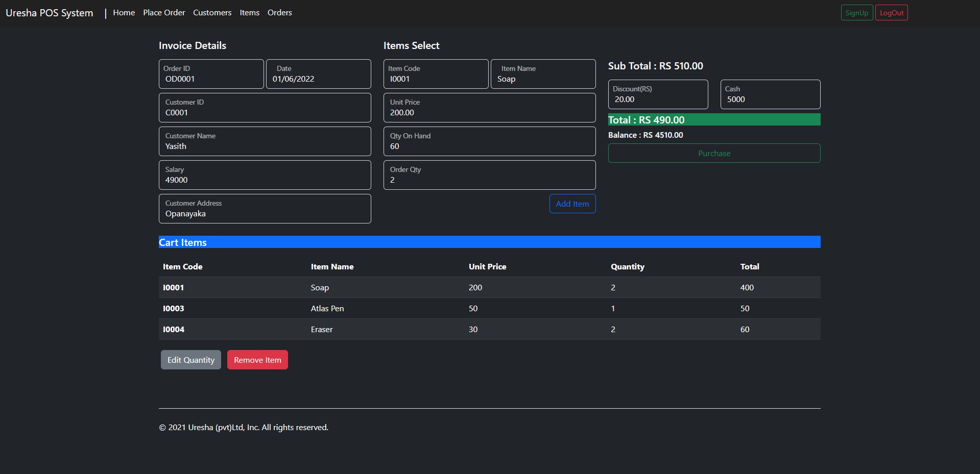Click the red Remove Item button
The width and height of the screenshot is (980, 474).
[257, 360]
